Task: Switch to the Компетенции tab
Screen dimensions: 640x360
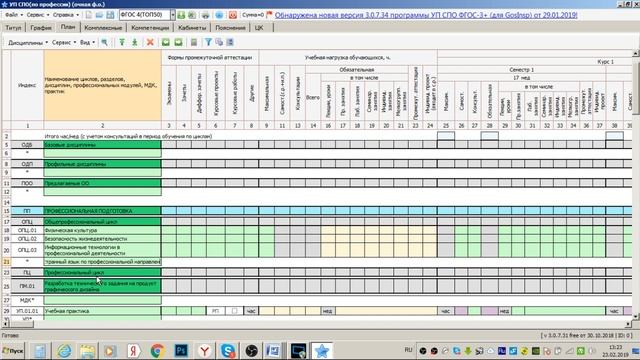Action: coord(150,28)
